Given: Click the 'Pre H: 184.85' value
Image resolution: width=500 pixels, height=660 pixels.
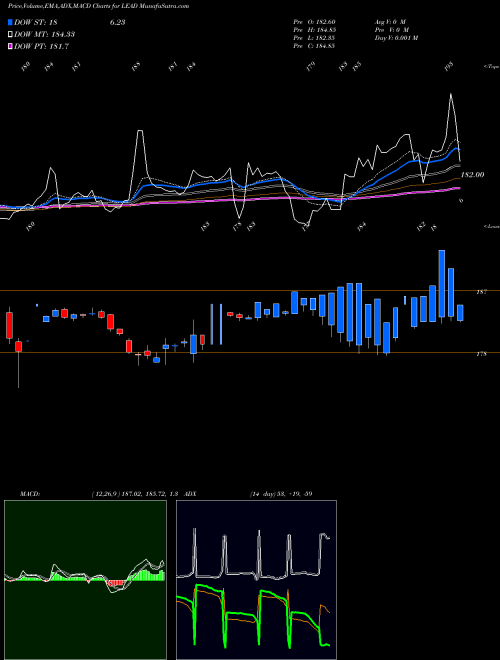Looking at the screenshot, I should [314, 30].
